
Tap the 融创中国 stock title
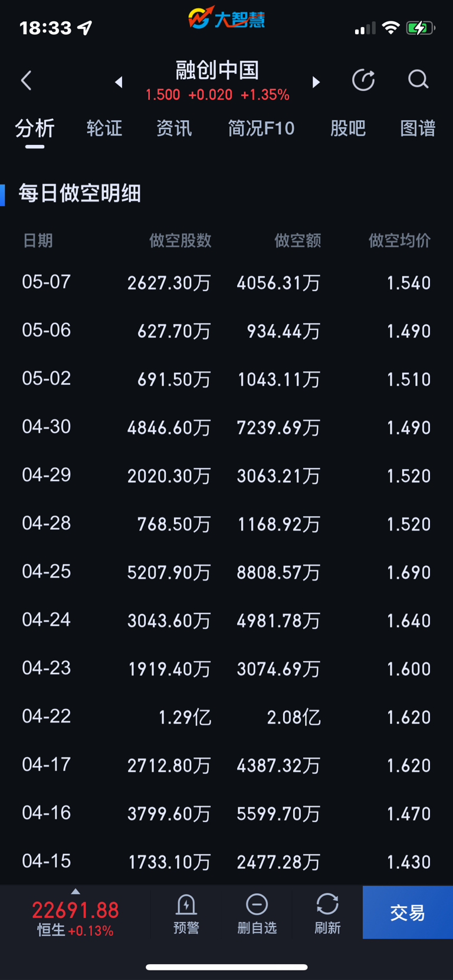coord(218,70)
